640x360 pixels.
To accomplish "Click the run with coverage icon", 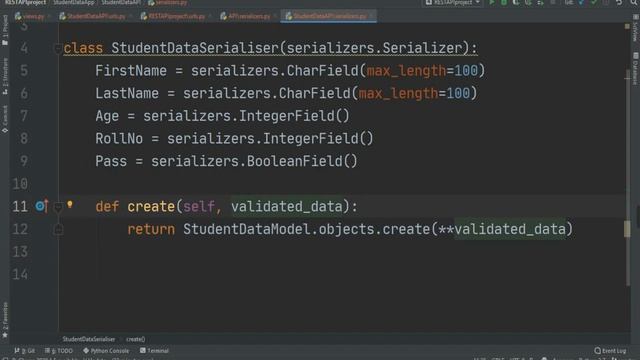I will point(516,2).
